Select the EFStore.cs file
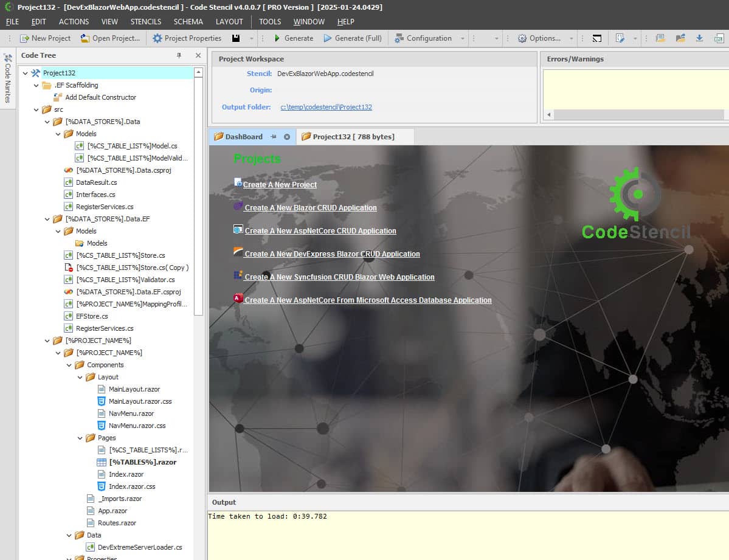 coord(92,316)
